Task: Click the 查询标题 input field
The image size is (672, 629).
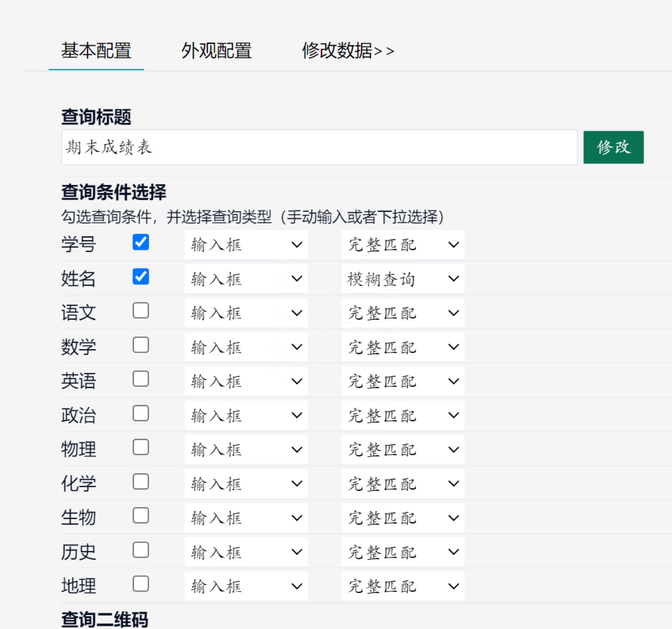Action: tap(319, 147)
